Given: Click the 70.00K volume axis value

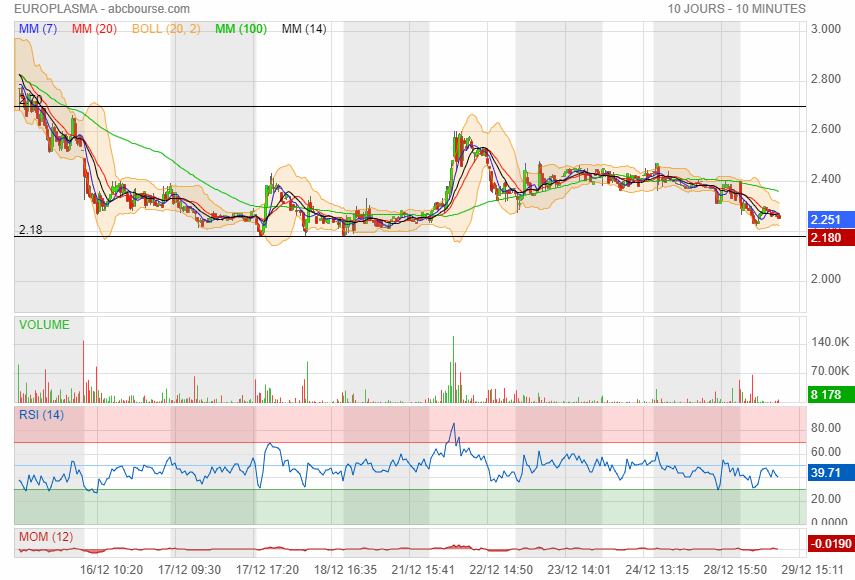Looking at the screenshot, I should tap(830, 371).
